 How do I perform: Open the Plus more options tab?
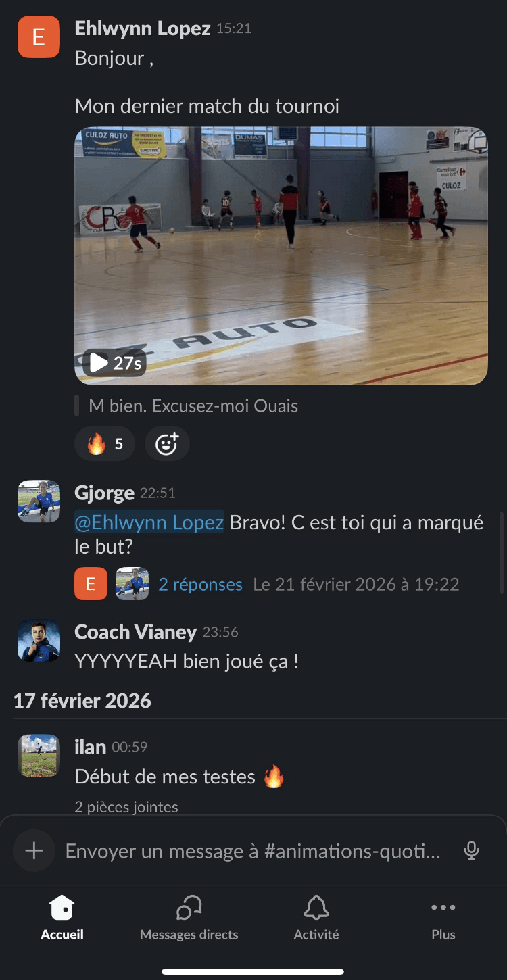coord(443,918)
